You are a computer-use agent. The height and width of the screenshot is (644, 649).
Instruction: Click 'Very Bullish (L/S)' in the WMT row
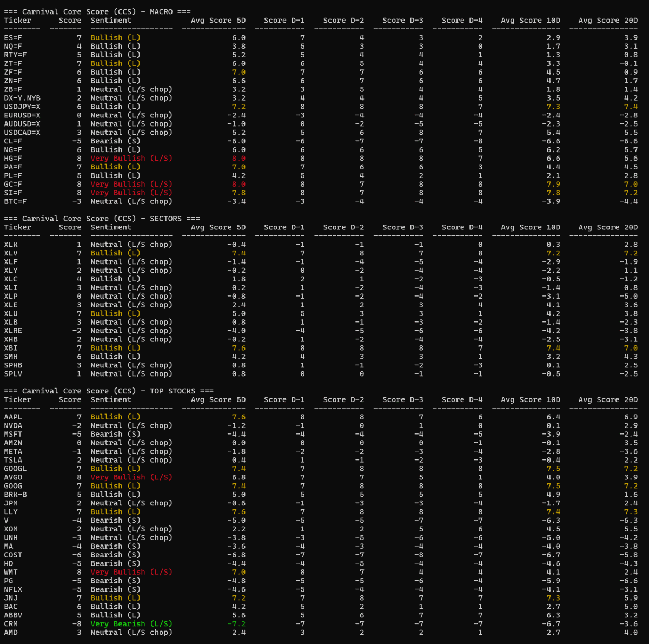click(131, 572)
